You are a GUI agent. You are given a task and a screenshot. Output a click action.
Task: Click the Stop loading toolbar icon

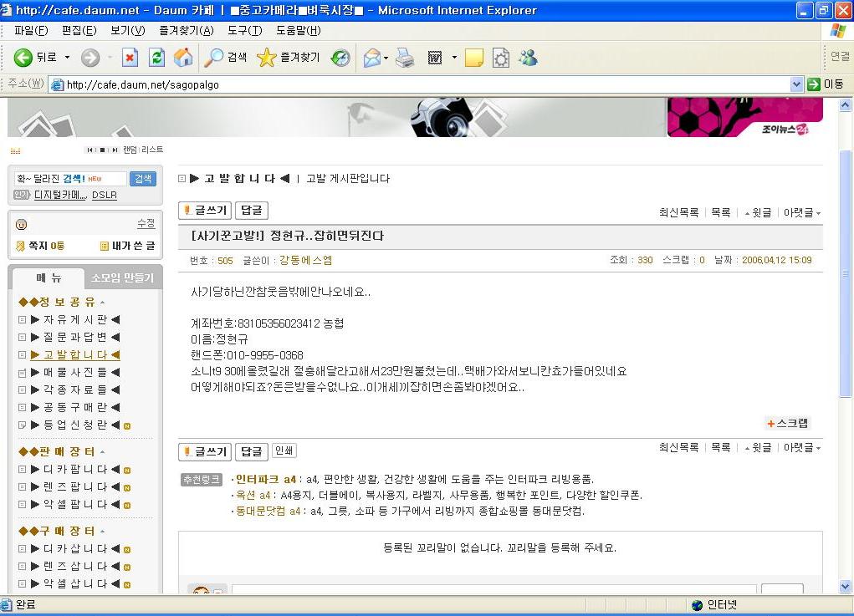130,58
